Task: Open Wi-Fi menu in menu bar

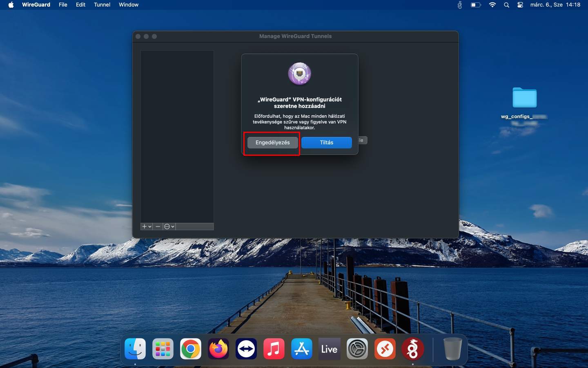Action: 492,5
